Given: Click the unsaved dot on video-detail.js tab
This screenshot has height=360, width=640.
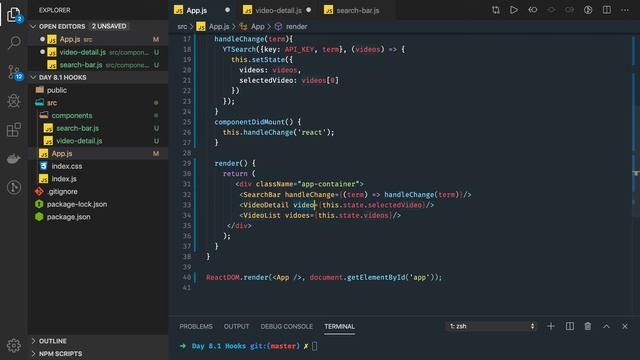Looking at the screenshot, I should [x=309, y=10].
